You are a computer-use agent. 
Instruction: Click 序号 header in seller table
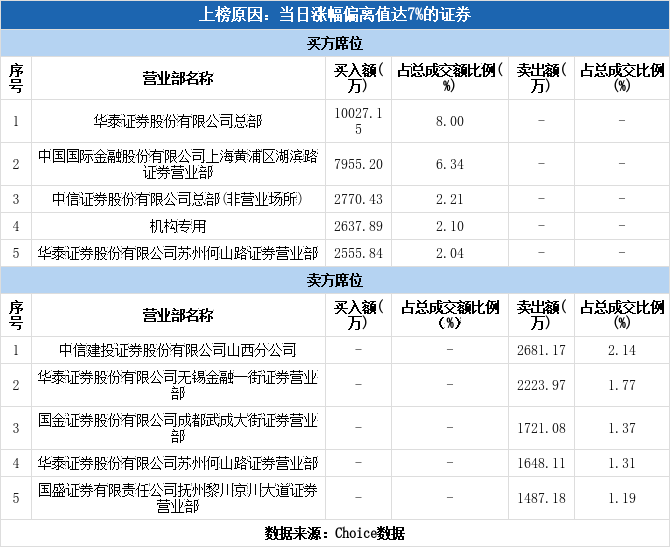(x=16, y=315)
